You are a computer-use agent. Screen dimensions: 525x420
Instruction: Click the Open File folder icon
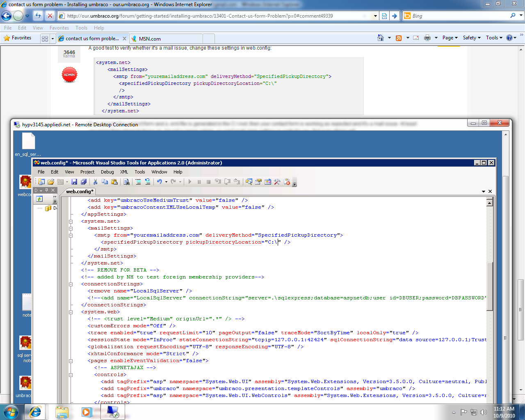[51, 182]
